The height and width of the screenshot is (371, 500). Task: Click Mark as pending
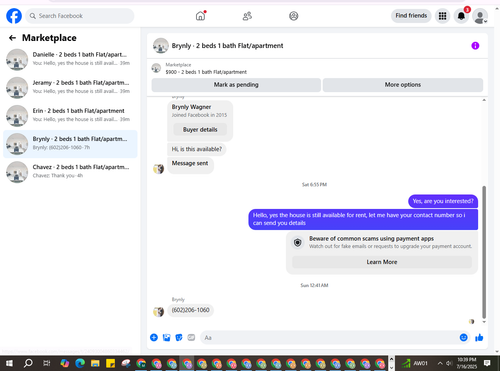pyautogui.click(x=236, y=85)
